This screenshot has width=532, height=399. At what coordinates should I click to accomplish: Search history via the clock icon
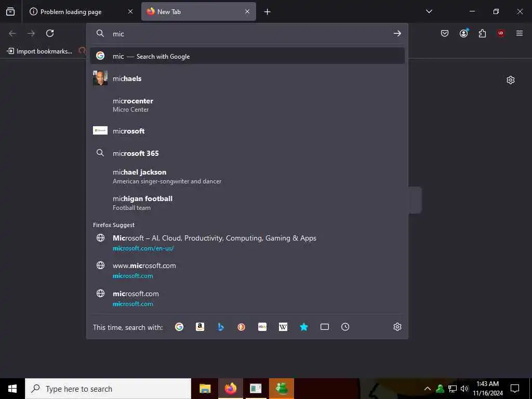pos(345,327)
